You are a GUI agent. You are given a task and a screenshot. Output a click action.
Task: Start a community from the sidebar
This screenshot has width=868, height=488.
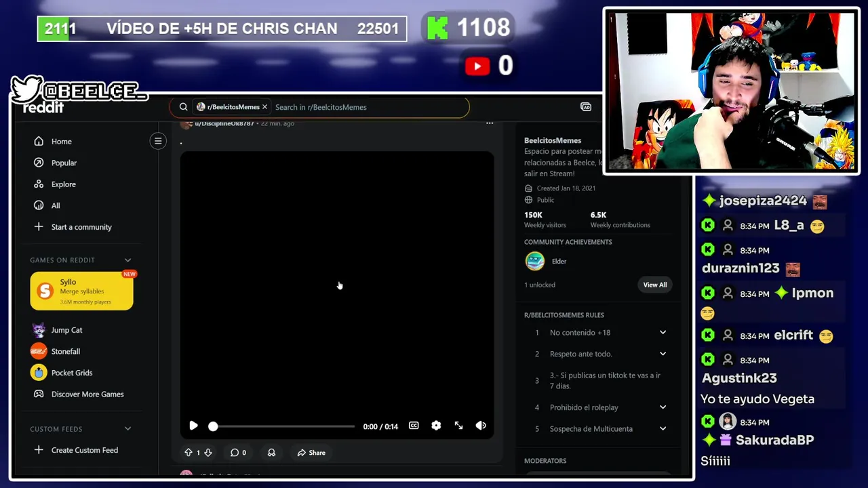81,227
